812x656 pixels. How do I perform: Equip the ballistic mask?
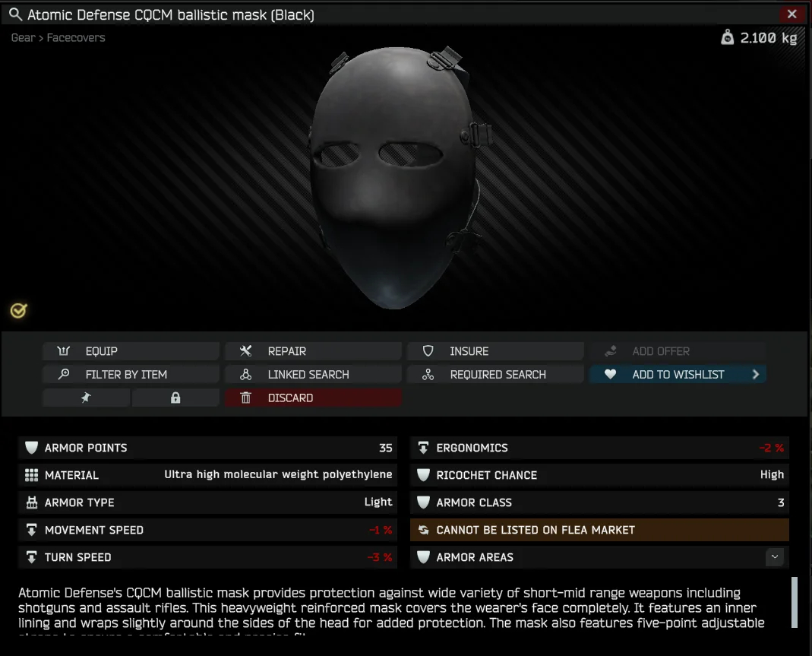click(x=131, y=351)
